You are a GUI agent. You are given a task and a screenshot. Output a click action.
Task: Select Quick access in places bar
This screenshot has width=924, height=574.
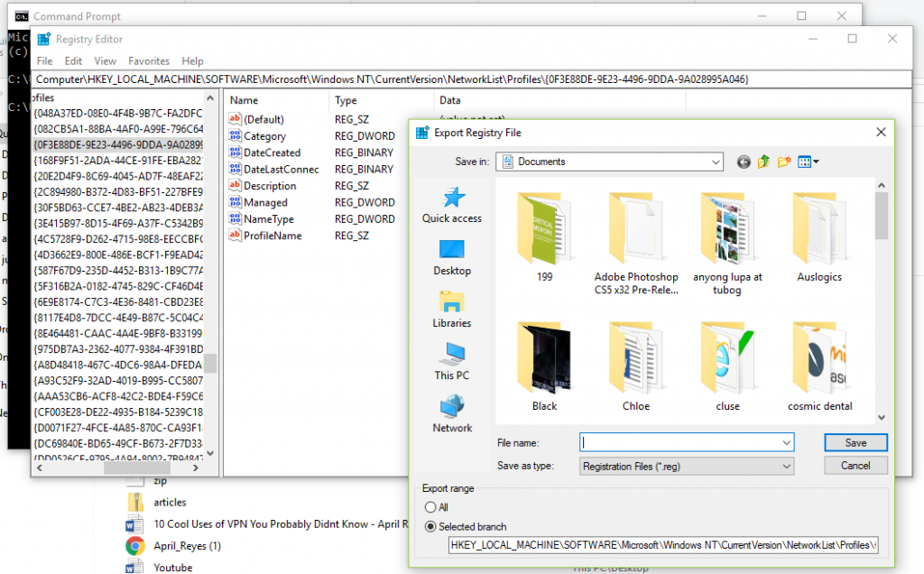(x=452, y=205)
